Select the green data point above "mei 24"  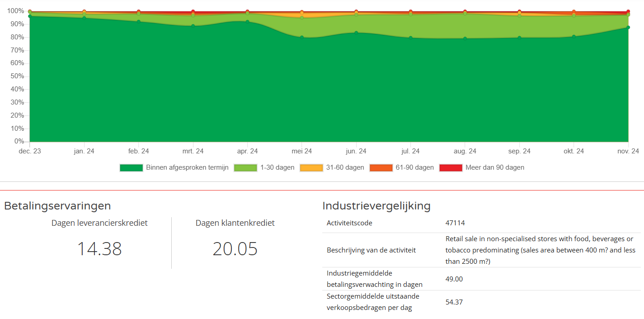(301, 36)
